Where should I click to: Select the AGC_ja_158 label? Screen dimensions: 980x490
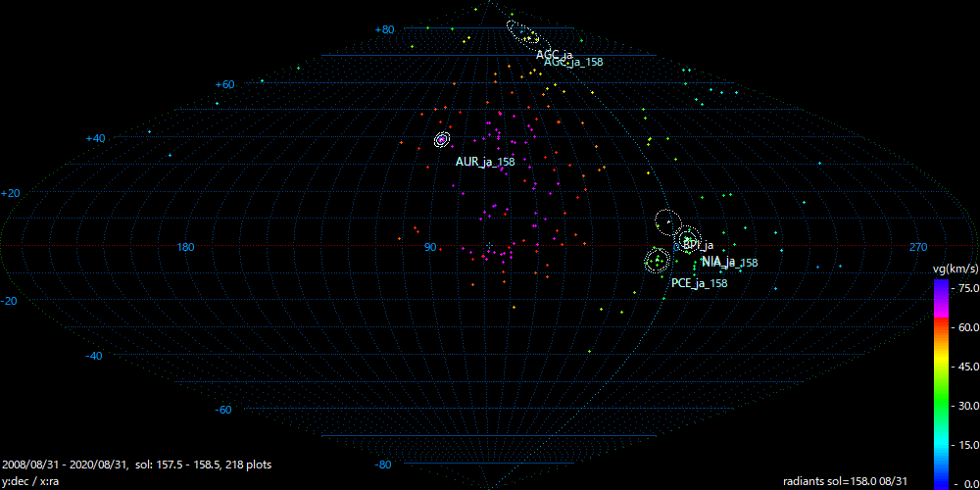coord(573,62)
